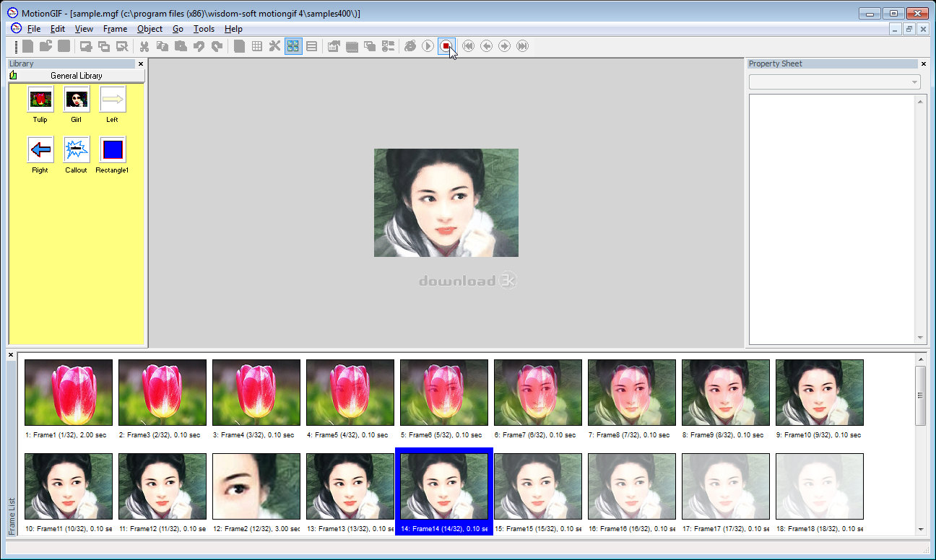Select the Rectangle1 library item
Screen dimensions: 936x560
point(113,154)
